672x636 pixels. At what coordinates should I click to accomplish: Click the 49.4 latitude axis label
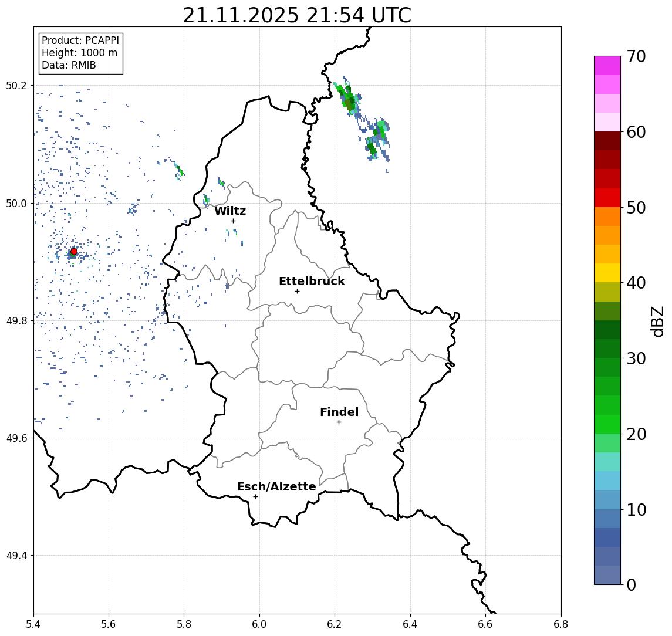pyautogui.click(x=16, y=556)
